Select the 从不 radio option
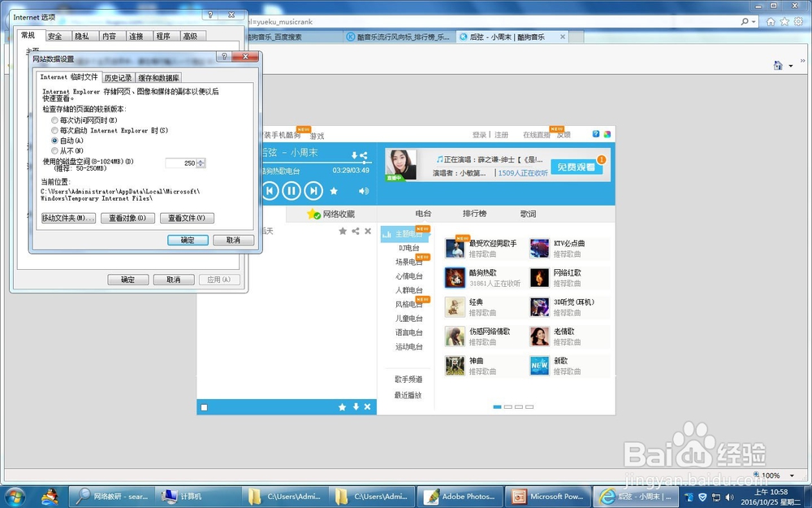 coord(54,151)
